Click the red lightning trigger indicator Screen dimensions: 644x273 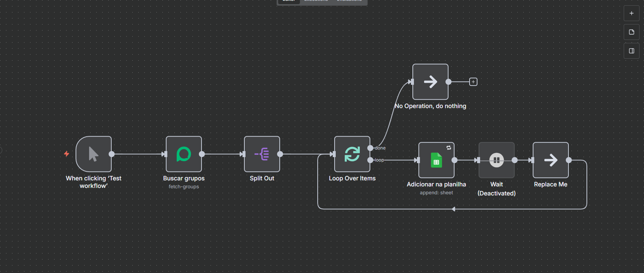click(67, 154)
